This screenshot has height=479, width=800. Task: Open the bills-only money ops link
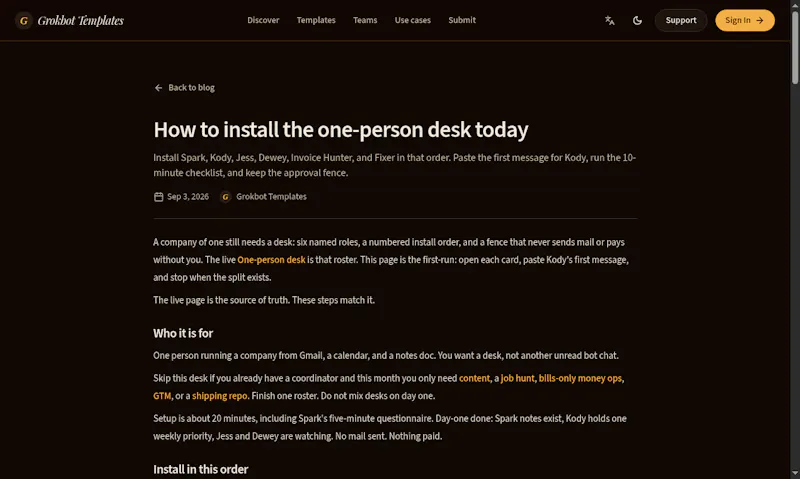[580, 378]
